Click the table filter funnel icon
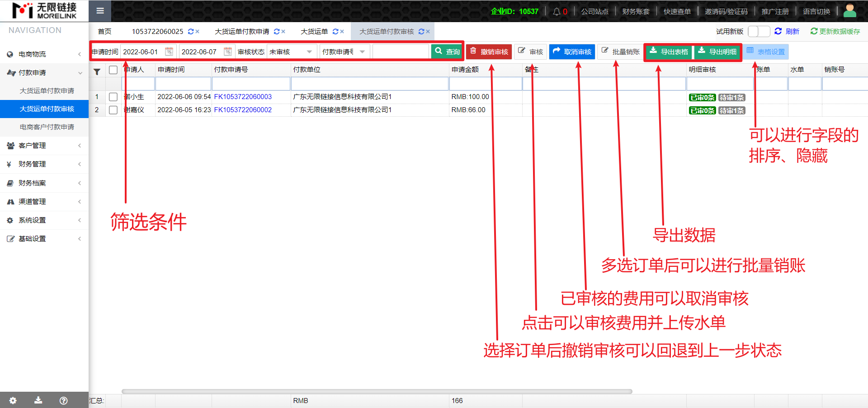 click(x=97, y=71)
